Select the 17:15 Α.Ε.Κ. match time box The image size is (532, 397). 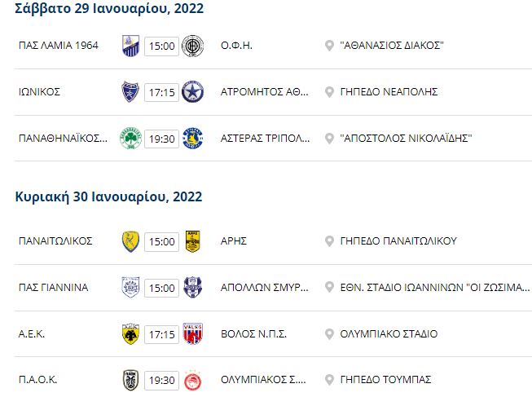point(161,334)
